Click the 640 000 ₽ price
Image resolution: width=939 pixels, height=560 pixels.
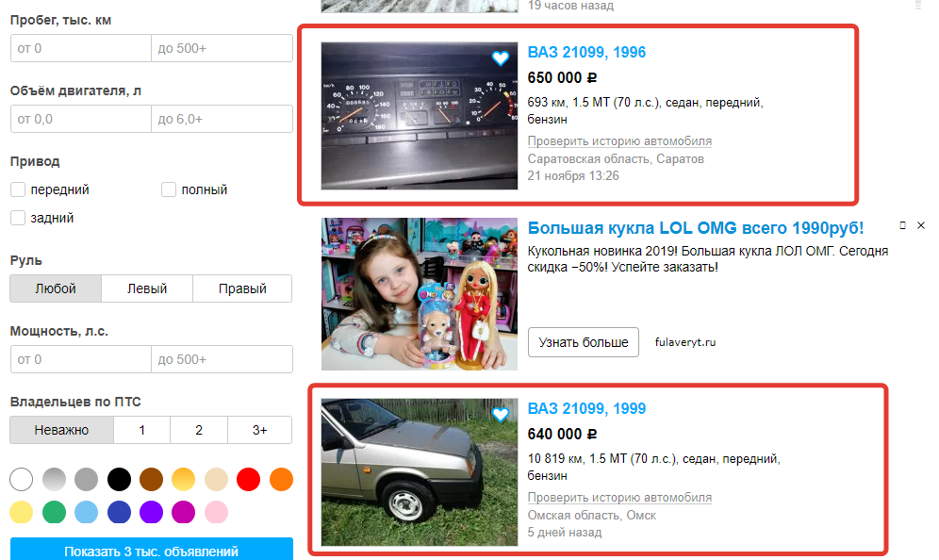pos(562,435)
